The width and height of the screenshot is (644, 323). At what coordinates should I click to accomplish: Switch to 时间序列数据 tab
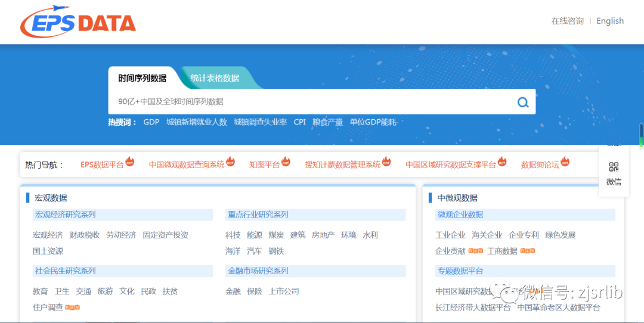pyautogui.click(x=142, y=78)
